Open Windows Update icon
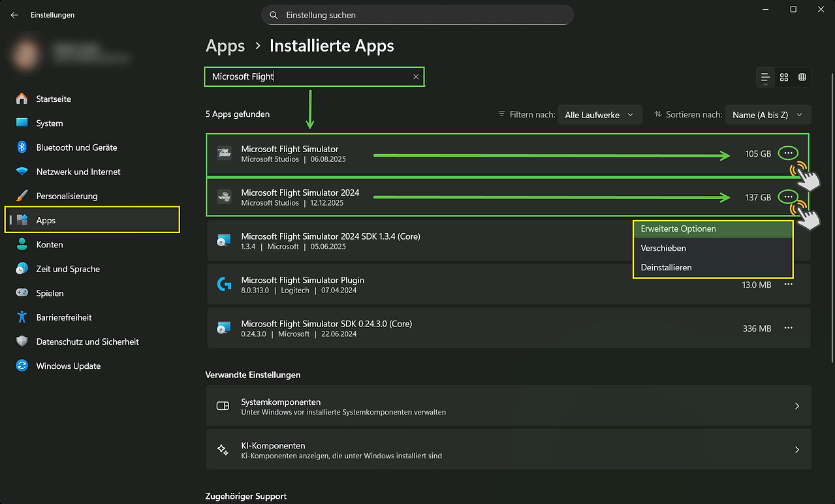The image size is (835, 504). 22,366
